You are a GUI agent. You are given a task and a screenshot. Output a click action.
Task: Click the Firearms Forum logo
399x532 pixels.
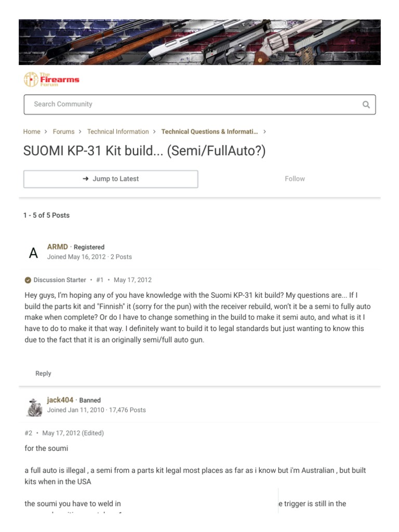click(51, 79)
